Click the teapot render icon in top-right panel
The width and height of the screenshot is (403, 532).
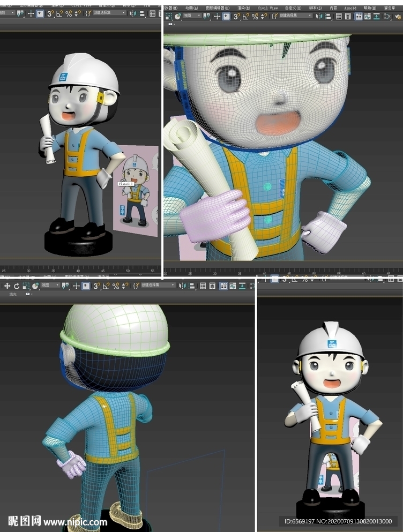pos(398,16)
